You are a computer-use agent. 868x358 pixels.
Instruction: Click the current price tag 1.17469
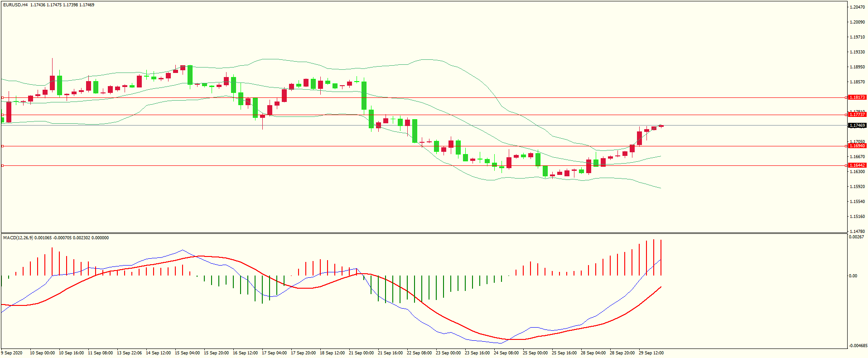coord(857,126)
